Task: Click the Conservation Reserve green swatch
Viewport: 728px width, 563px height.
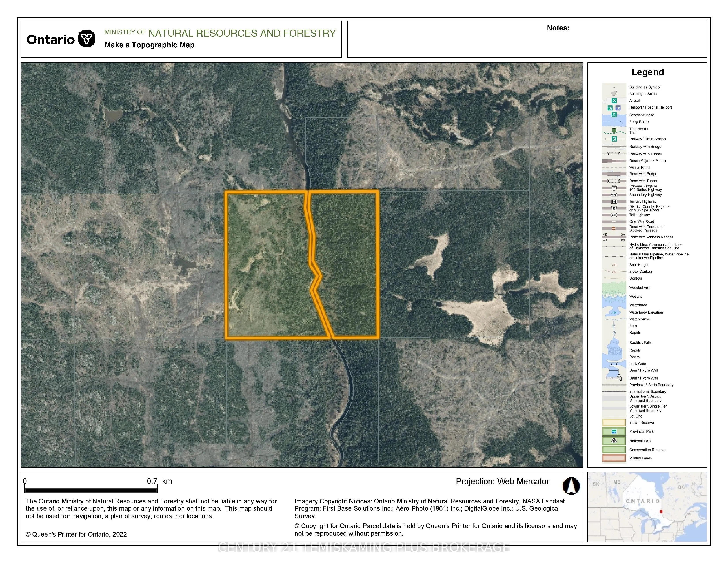Action: tap(614, 450)
